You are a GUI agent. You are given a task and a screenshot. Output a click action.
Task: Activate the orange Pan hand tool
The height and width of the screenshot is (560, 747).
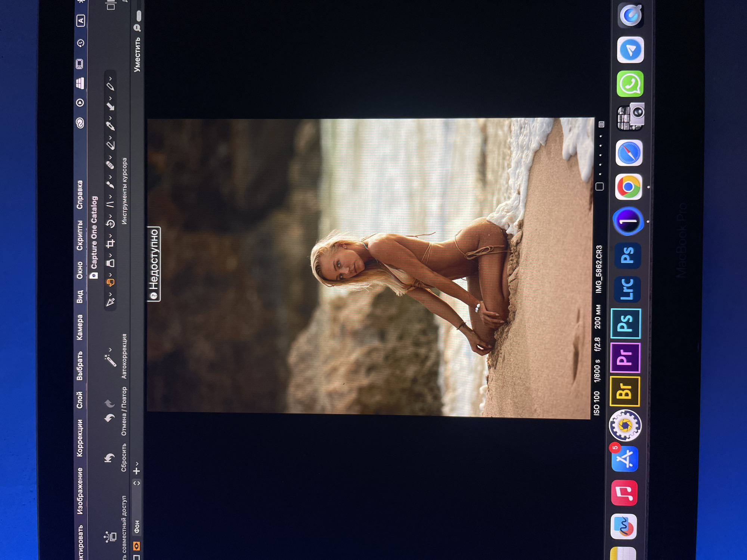click(110, 283)
